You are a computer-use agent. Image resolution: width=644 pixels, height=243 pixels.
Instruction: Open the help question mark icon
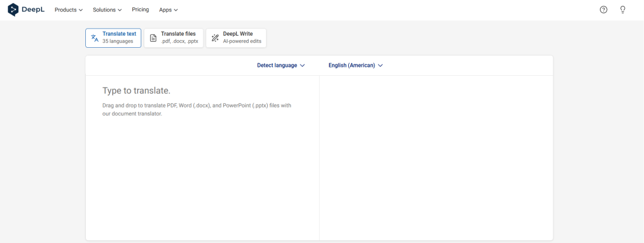pos(603,10)
